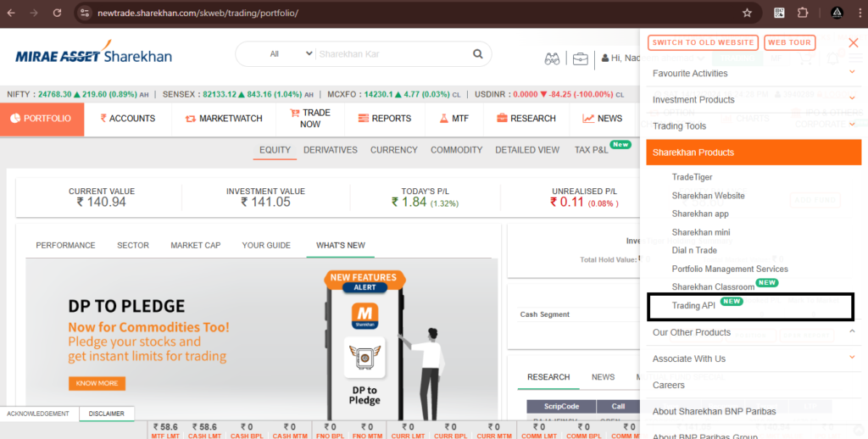The height and width of the screenshot is (439, 868).
Task: Open Trading API link
Action: click(693, 305)
